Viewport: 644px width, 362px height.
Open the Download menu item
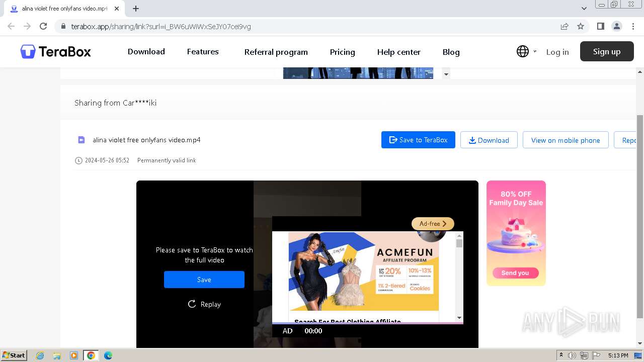coord(146,51)
